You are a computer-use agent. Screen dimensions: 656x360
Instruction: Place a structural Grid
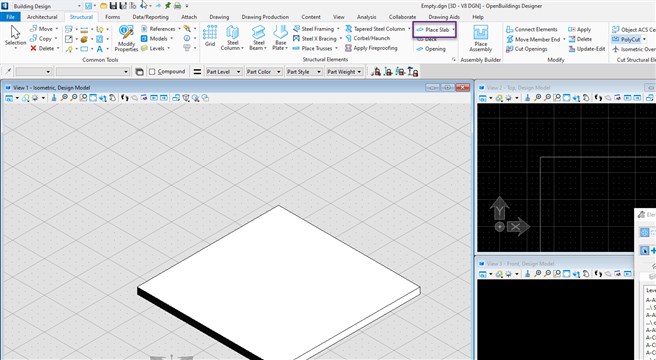(x=210, y=36)
